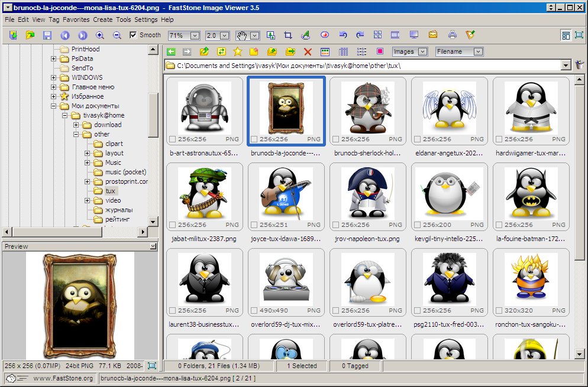Click the www.FastStone.org link

pos(63,378)
